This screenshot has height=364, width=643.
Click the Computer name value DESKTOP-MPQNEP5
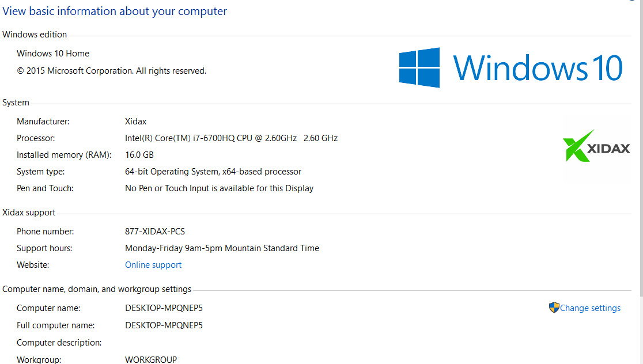coord(164,308)
